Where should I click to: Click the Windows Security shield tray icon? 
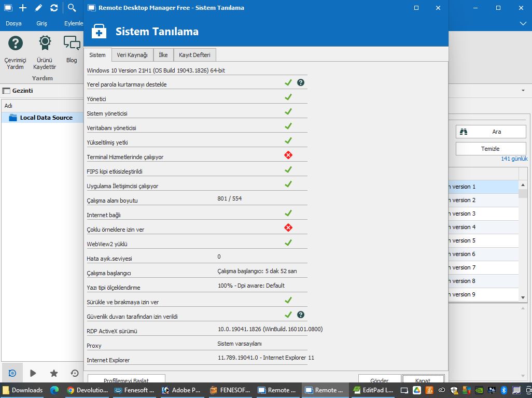pos(454,390)
